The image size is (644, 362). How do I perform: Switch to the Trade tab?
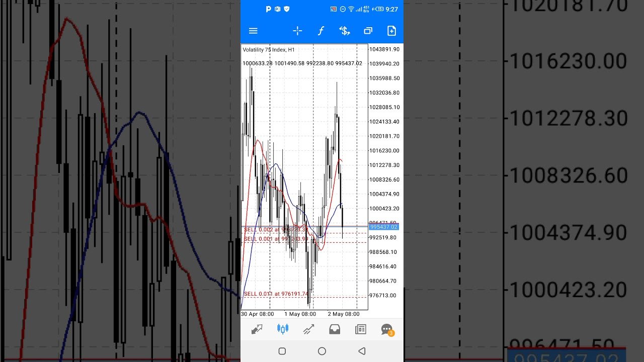coord(308,329)
